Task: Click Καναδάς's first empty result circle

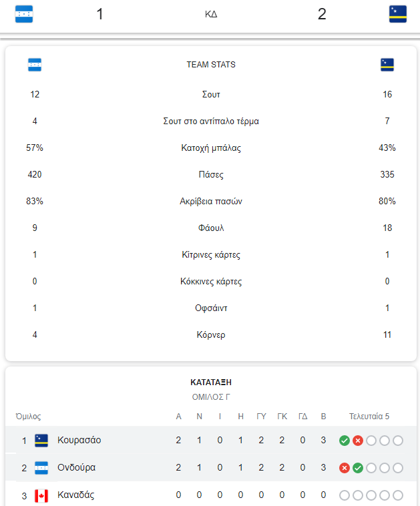Action: coord(345,495)
